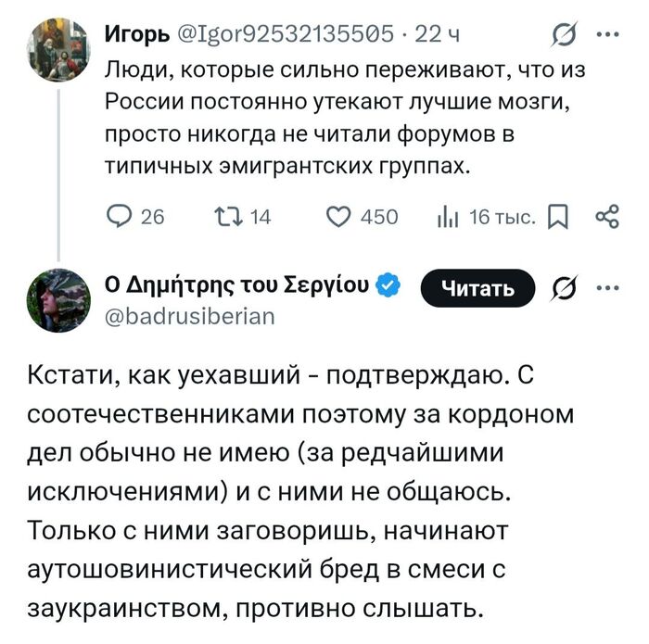Click the blue verified badge
The width and height of the screenshot is (649, 644).
391,285
